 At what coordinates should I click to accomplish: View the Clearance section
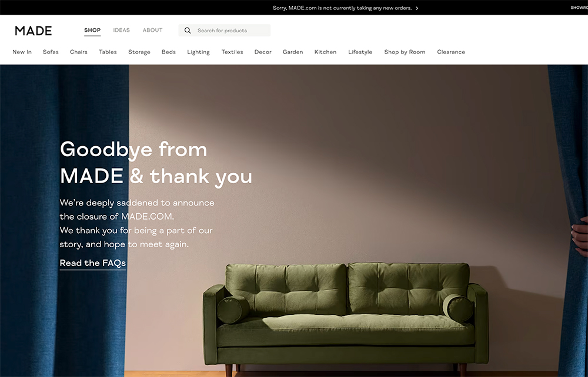tap(451, 52)
